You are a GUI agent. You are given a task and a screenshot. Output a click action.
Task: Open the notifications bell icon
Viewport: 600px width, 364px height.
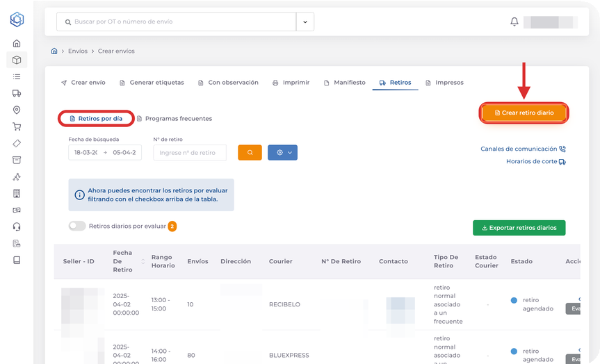(x=514, y=22)
